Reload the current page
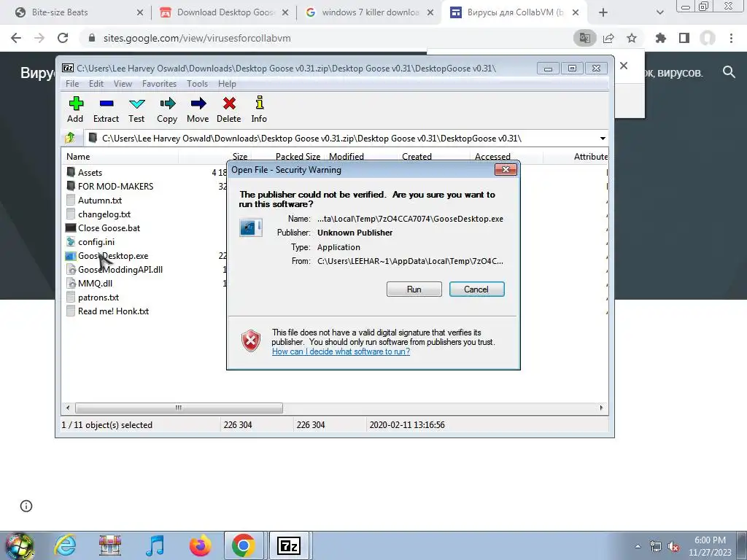Screen dimensions: 747x560 pyautogui.click(x=63, y=38)
